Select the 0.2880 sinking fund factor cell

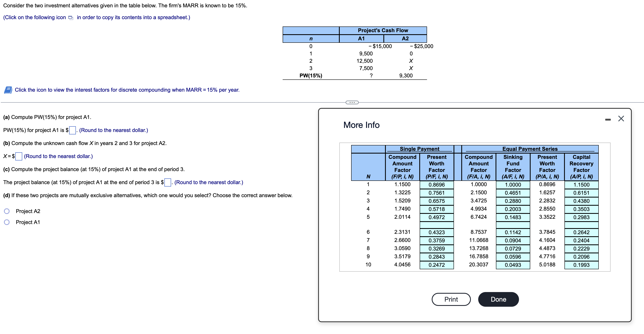point(513,201)
